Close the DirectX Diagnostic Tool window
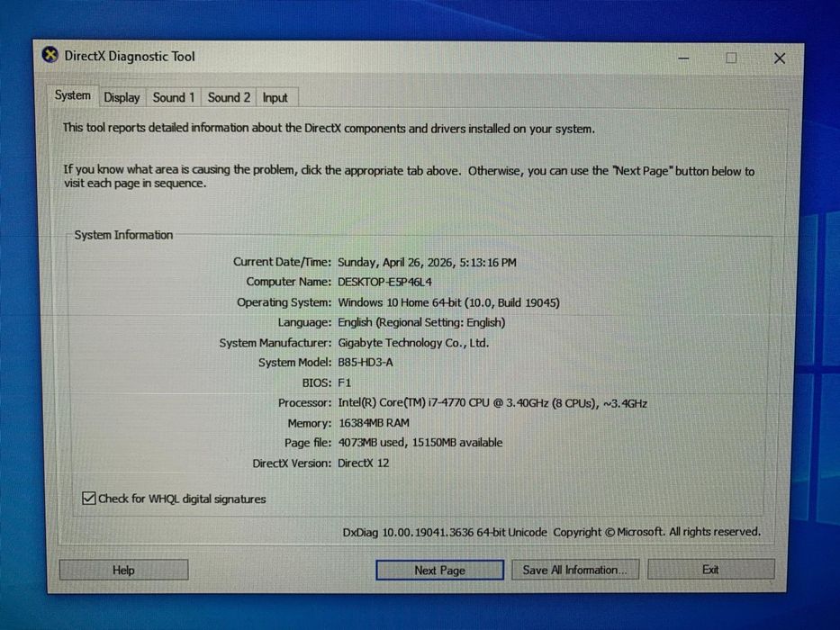 click(780, 58)
